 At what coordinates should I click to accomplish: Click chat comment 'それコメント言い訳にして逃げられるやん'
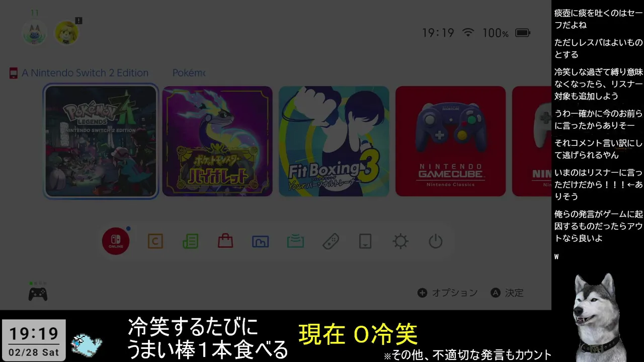[598, 149]
